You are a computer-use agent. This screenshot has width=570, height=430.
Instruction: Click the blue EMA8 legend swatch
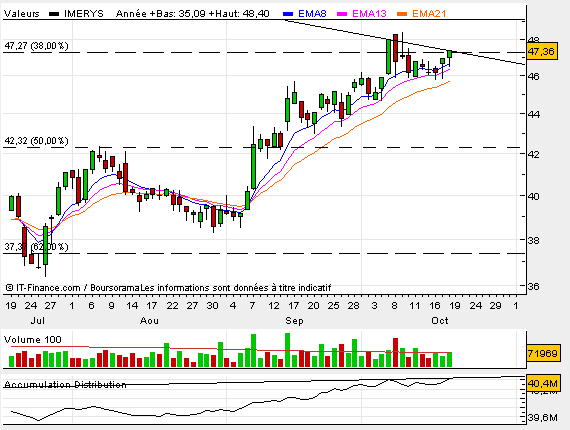288,14
